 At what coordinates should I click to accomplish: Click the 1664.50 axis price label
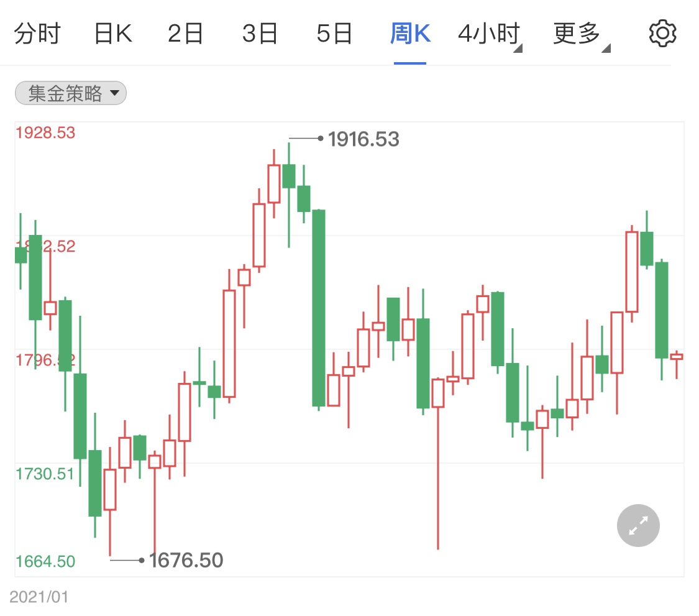[45, 561]
